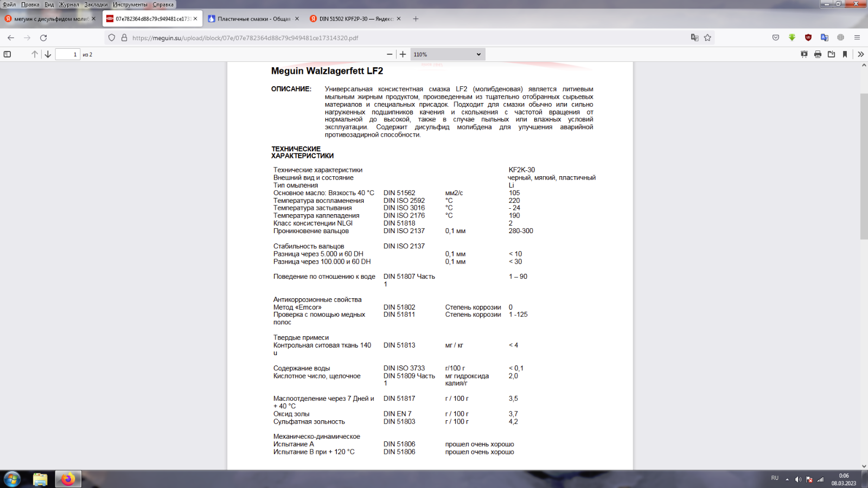Close the 'DIN 51502 KPF2P-30' tab

coord(399,19)
